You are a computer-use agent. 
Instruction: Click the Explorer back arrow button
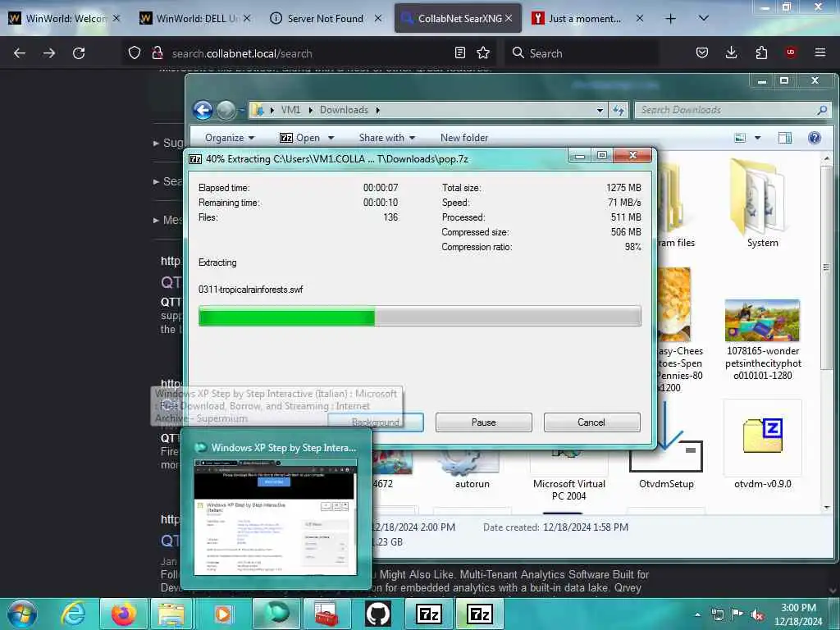coord(203,110)
